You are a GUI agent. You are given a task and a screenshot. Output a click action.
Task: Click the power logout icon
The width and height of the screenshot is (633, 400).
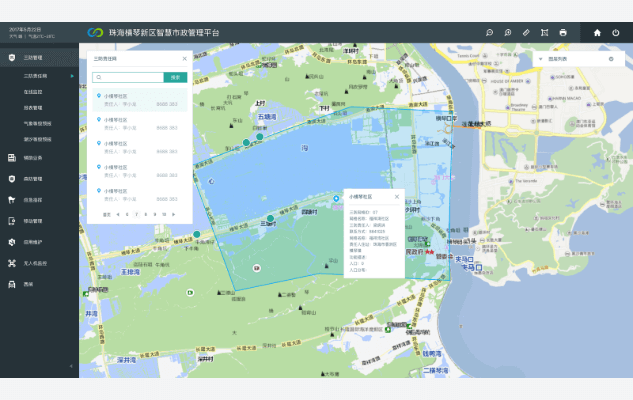tap(616, 33)
